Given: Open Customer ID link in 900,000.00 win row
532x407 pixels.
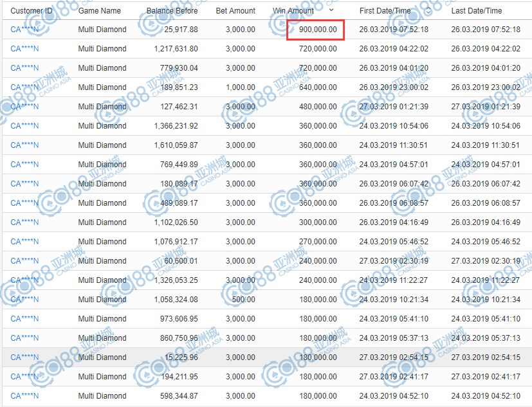Looking at the screenshot, I should (x=24, y=30).
